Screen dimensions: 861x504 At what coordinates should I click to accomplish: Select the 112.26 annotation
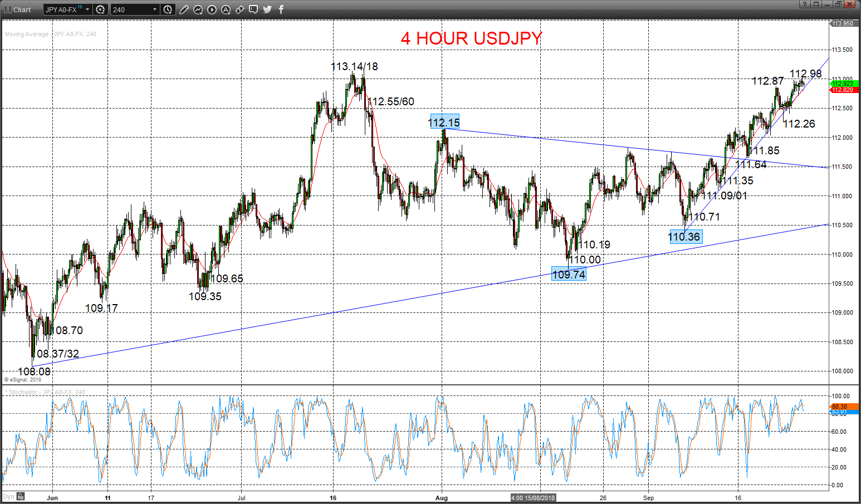pyautogui.click(x=799, y=124)
